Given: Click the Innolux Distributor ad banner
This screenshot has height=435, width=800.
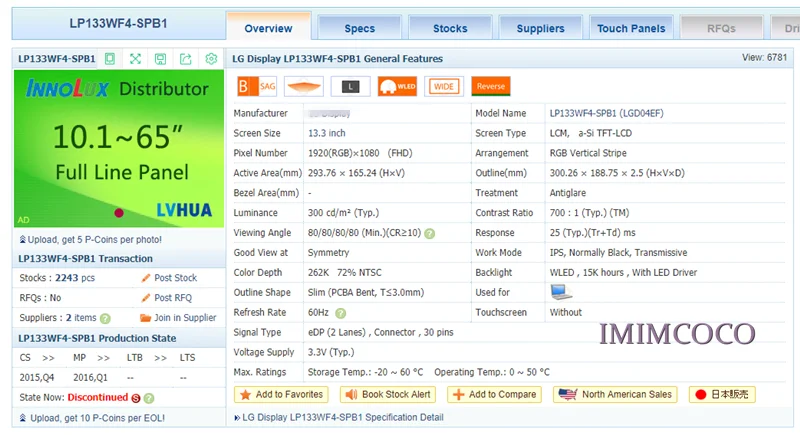Looking at the screenshot, I should pos(119,148).
